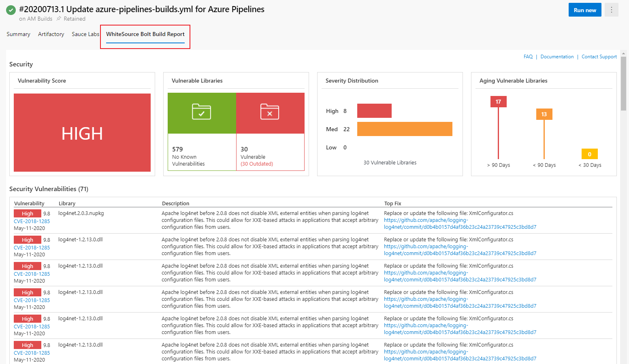
Task: Open CVE-2018-1285 link for log4net.2.0.3.nupkg
Action: (x=32, y=221)
